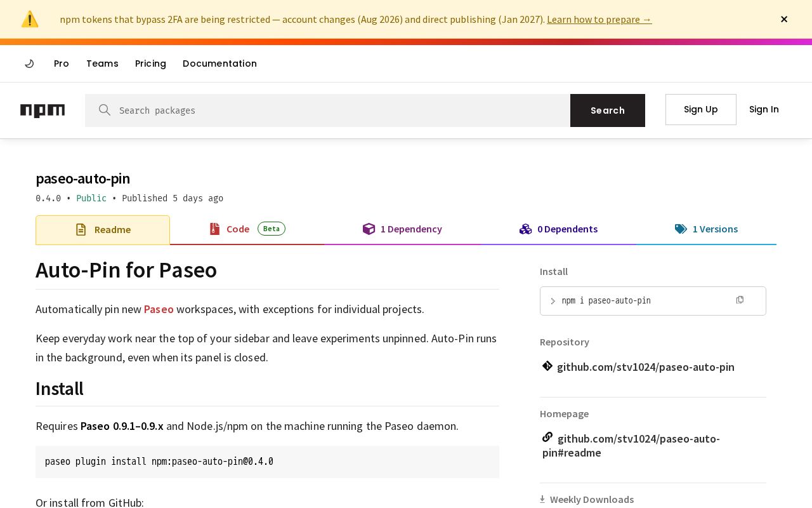Open the github.com/stv1024/paseo-auto-pin repository link

pos(646,367)
